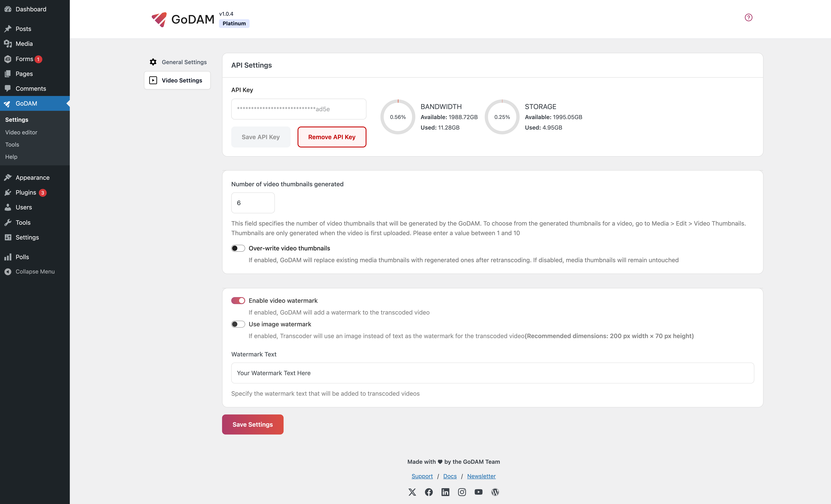The image size is (831, 504).
Task: Toggle Use image watermark switch
Action: click(238, 324)
